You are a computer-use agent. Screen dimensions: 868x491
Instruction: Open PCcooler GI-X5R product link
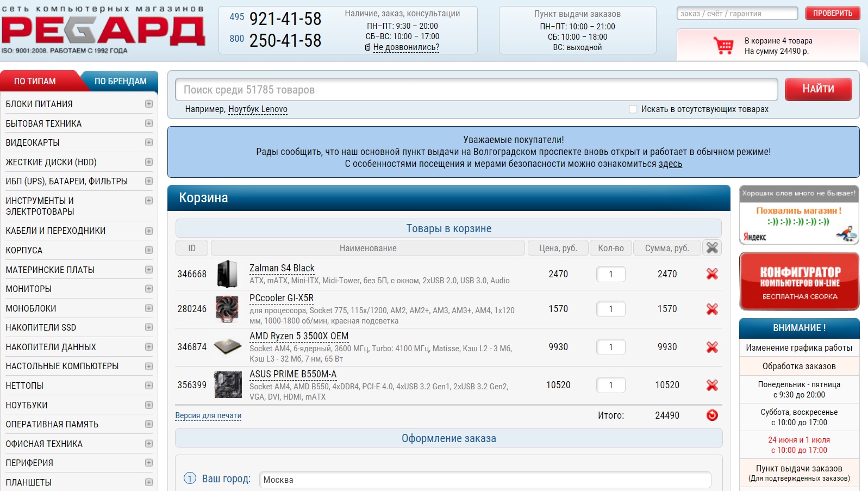tap(281, 298)
